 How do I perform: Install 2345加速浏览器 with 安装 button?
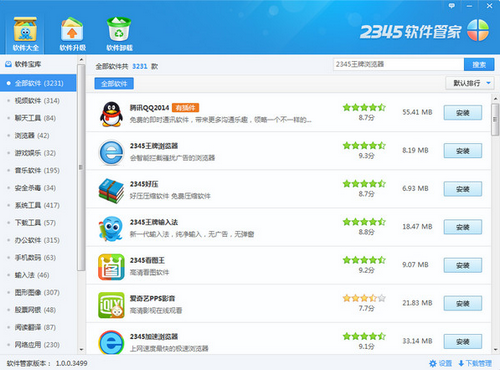click(463, 342)
